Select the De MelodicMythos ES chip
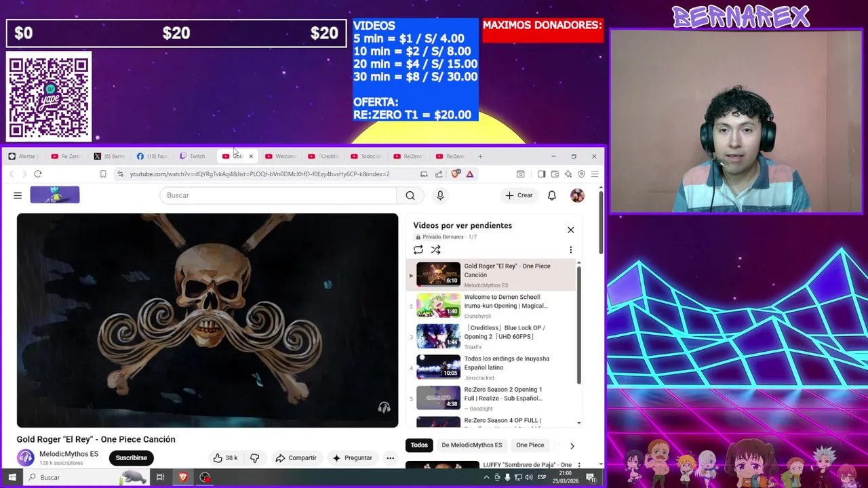 (472, 445)
